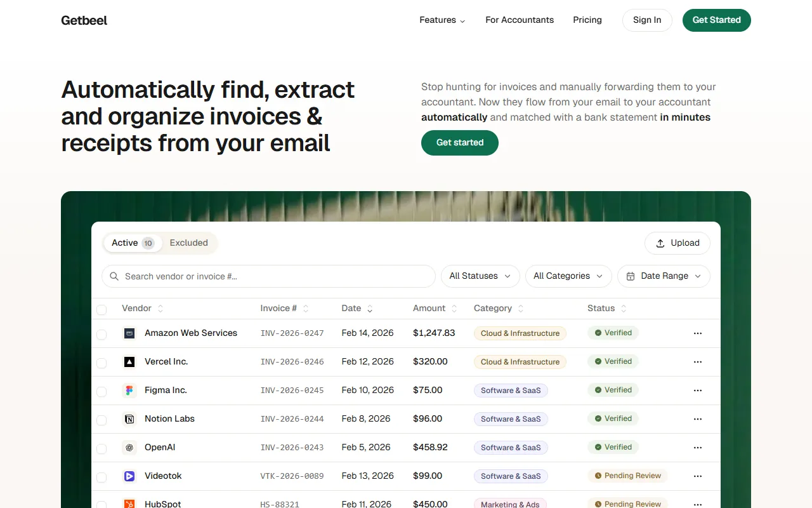Viewport: 812px width, 508px height.
Task: Open the Features menu in navigation
Action: tap(442, 20)
